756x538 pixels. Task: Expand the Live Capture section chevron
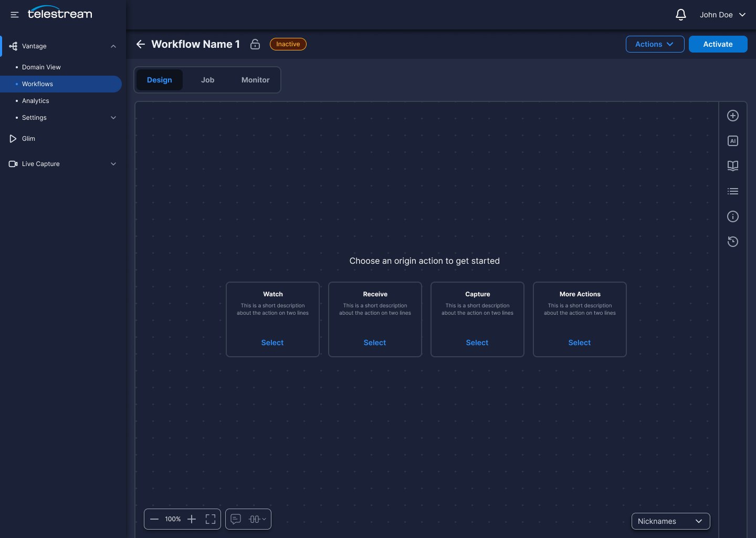click(x=113, y=164)
